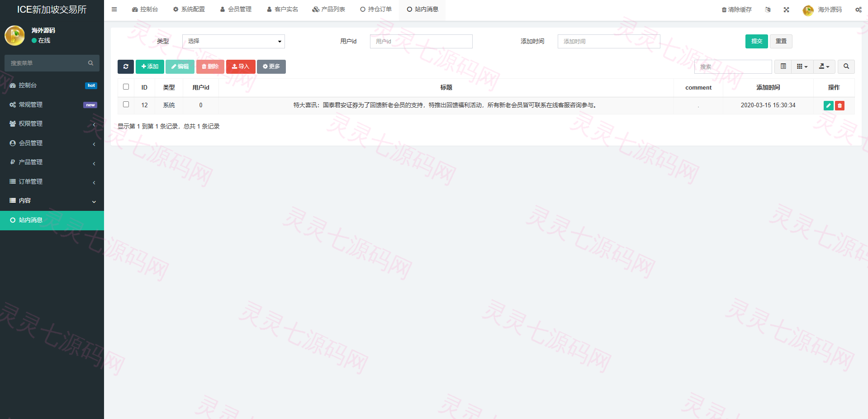Click the 重置 reset button
Viewport: 868px width, 419px height.
tap(781, 41)
